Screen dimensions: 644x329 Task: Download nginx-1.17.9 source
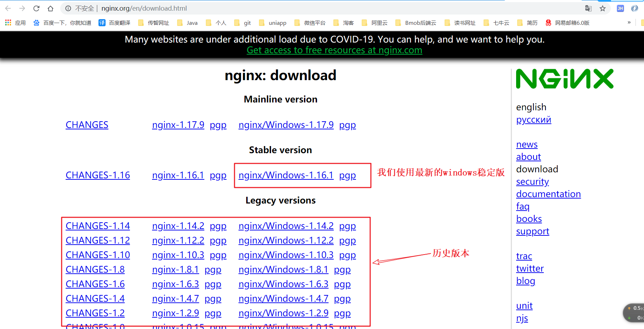click(x=178, y=125)
